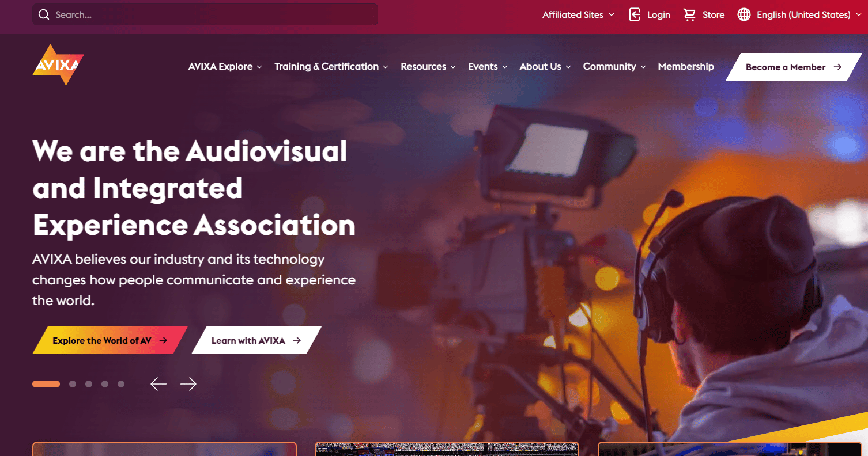Click the language globe icon
868x456 pixels.
click(744, 14)
